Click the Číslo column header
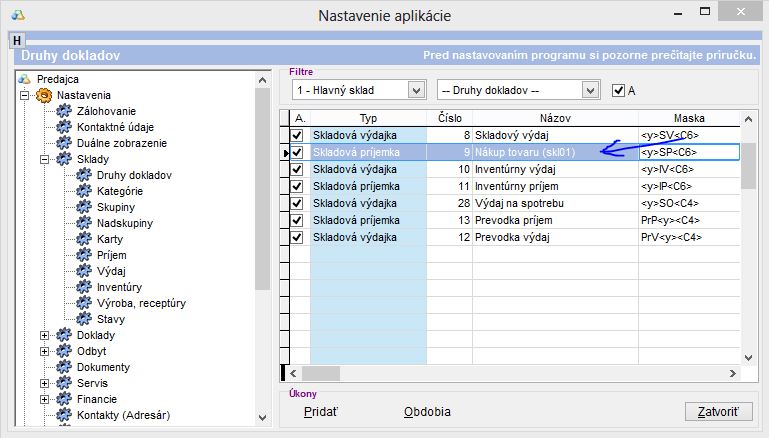Screen dimensions: 769x438 450,118
